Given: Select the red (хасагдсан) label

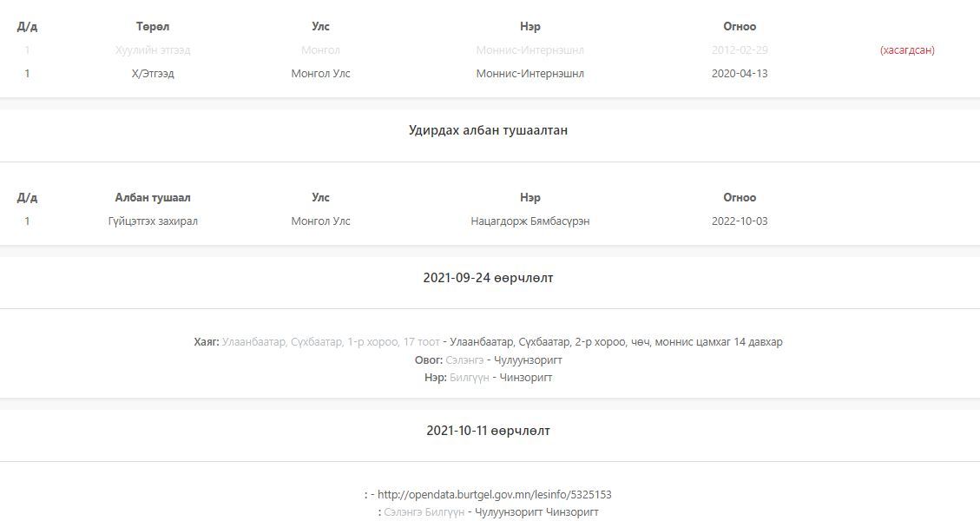Looking at the screenshot, I should [907, 50].
